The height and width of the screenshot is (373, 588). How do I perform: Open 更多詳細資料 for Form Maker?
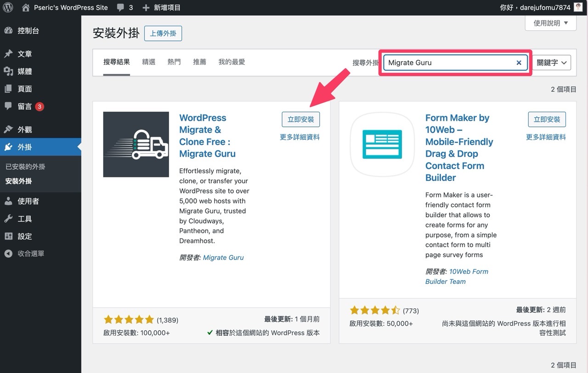(546, 137)
